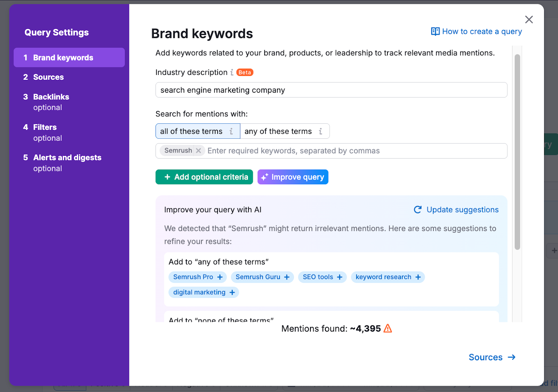The width and height of the screenshot is (558, 392).
Task: Close the Query Settings dialog
Action: [529, 20]
